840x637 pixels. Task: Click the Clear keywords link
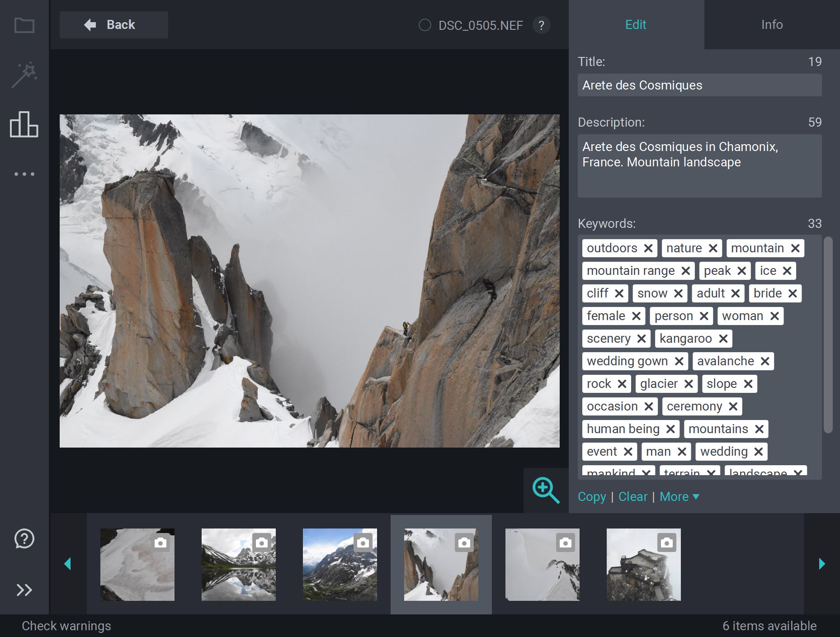(x=632, y=496)
